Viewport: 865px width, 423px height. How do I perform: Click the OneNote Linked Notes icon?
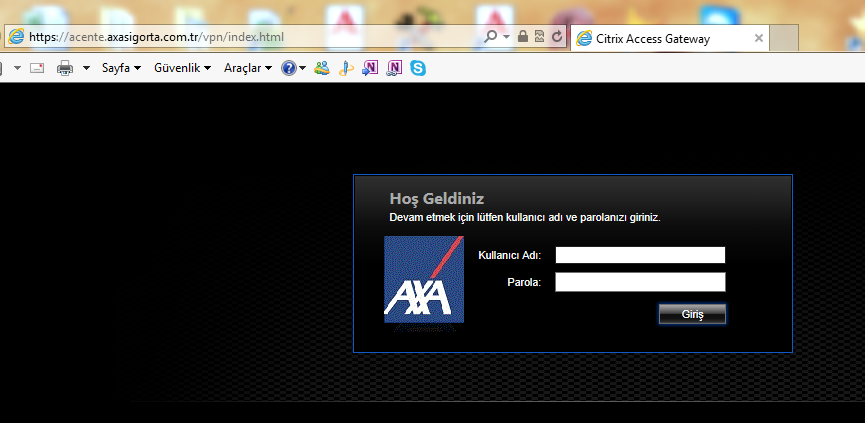point(394,68)
